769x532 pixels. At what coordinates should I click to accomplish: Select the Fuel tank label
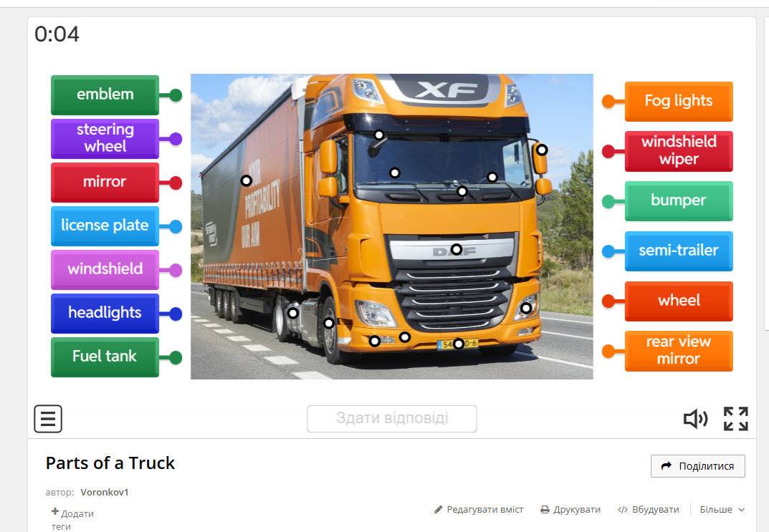click(105, 357)
